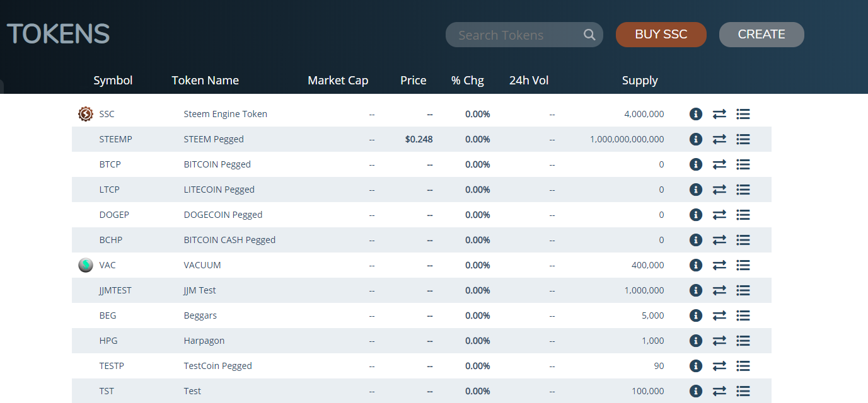The width and height of the screenshot is (868, 403).
Task: View info icon for BTCP
Action: click(696, 164)
